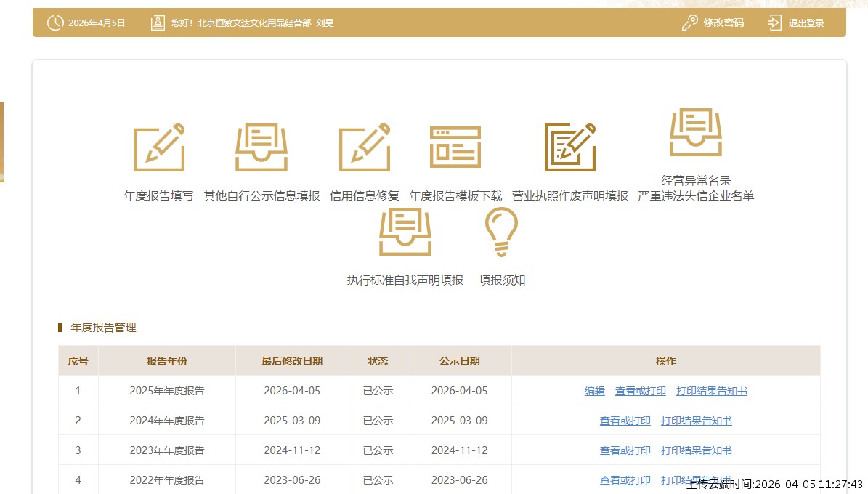Click the 退出登录 text link
Viewport: 868px width, 494px height.
pos(806,23)
